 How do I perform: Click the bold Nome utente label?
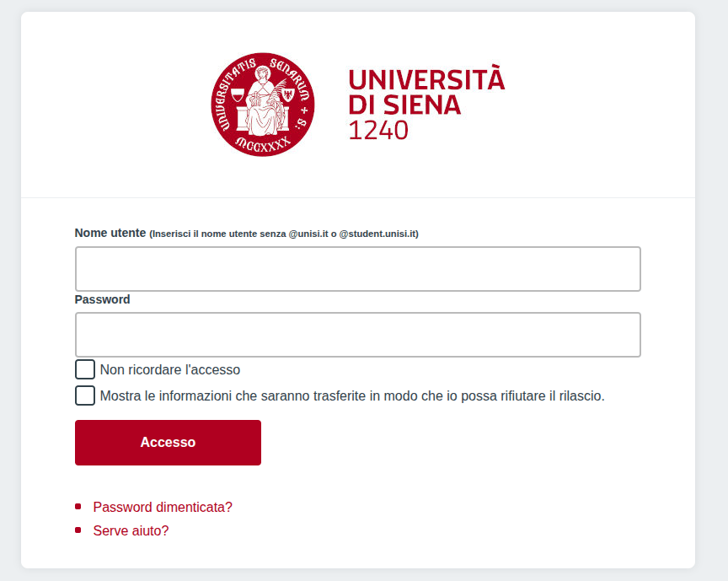point(110,233)
